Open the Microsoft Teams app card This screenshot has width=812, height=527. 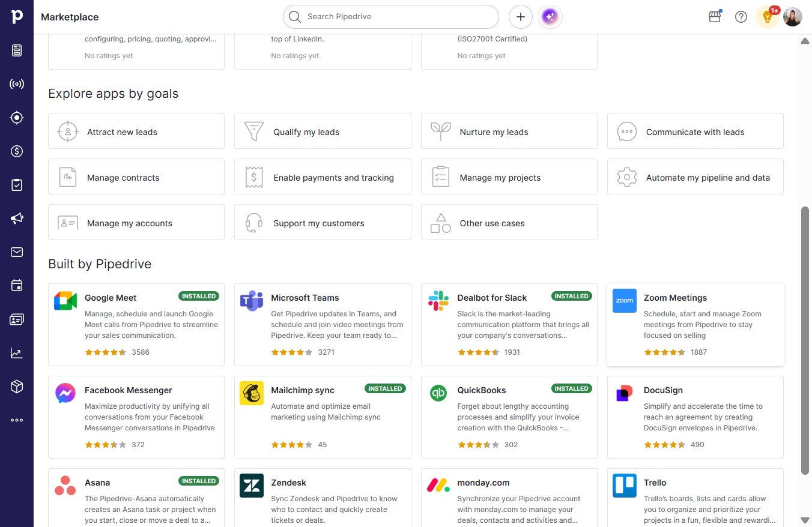pyautogui.click(x=323, y=325)
